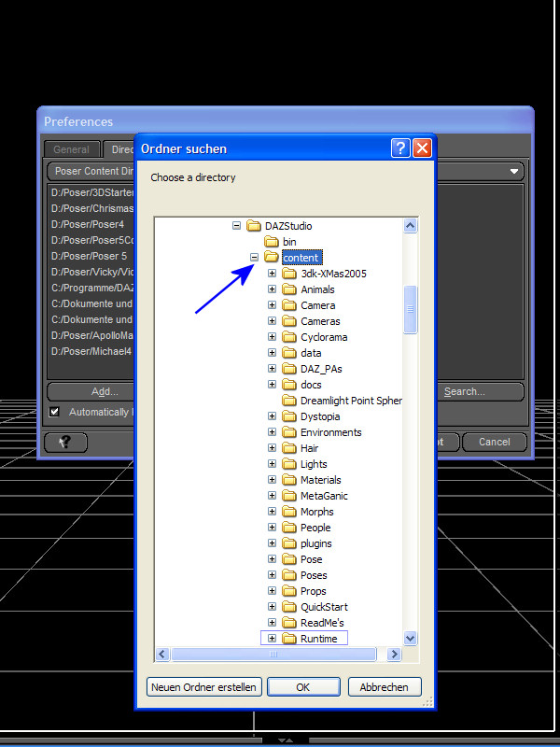Screen dimensions: 560x747
Task: Expand the DAZ_PAs folder node
Action: 272,368
